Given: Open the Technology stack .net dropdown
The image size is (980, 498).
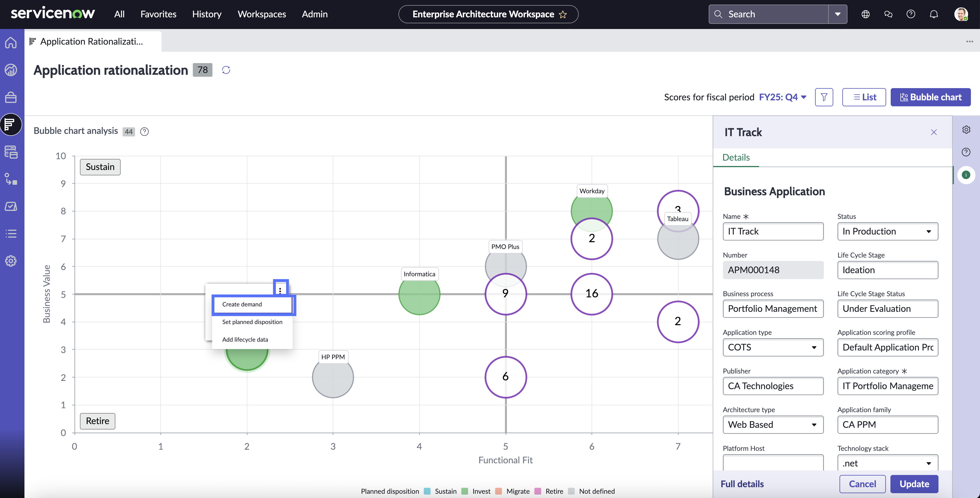Looking at the screenshot, I should pos(888,463).
